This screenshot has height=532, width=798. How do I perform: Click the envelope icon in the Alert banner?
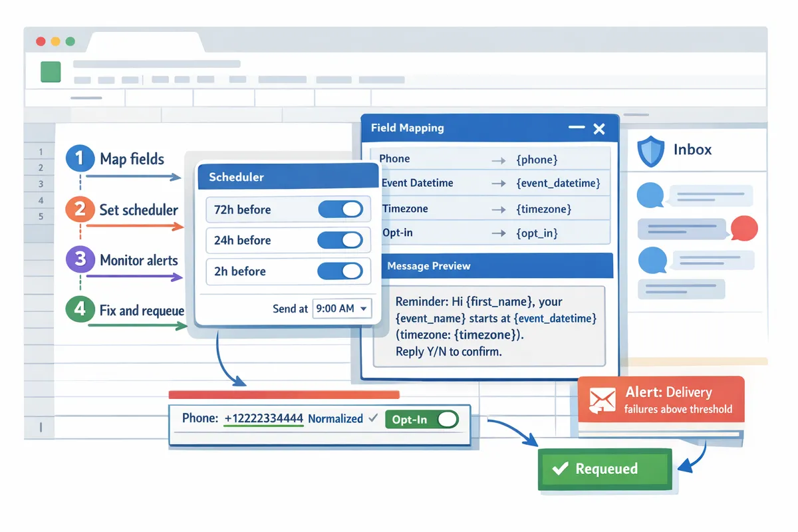602,399
